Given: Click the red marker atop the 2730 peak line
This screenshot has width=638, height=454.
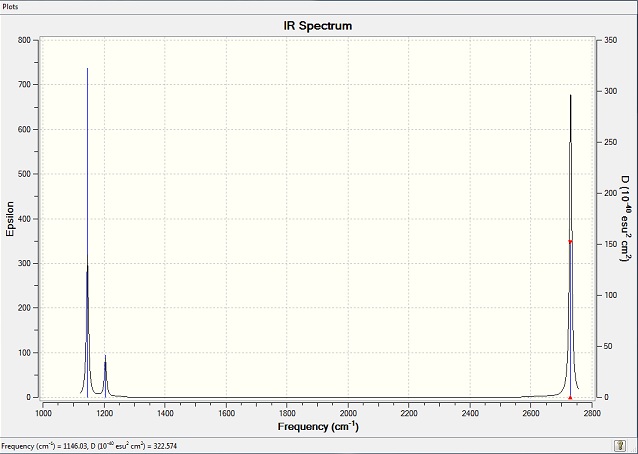Looking at the screenshot, I should (570, 242).
